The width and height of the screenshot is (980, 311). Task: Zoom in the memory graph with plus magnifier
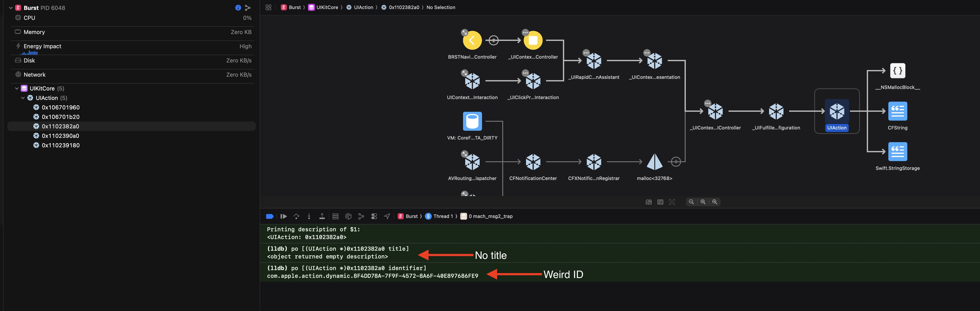[715, 202]
